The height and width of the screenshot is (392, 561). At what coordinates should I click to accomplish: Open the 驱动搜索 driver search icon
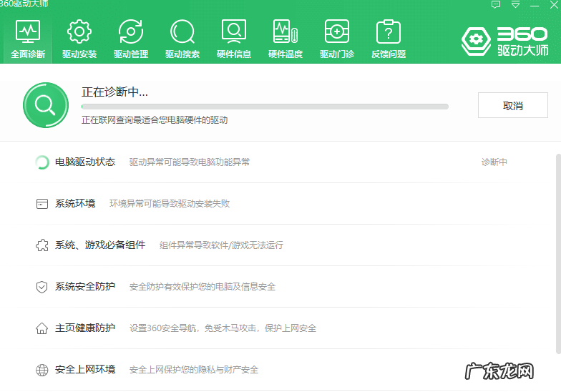(182, 31)
